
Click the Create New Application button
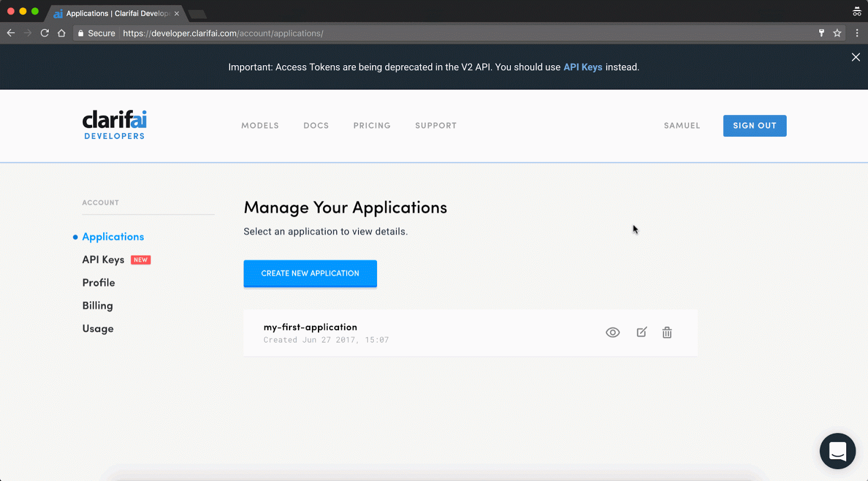point(310,274)
